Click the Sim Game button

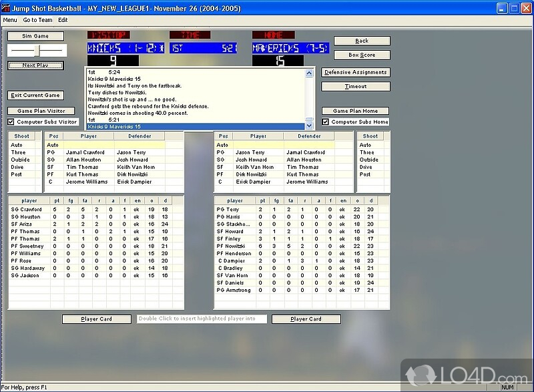point(35,36)
